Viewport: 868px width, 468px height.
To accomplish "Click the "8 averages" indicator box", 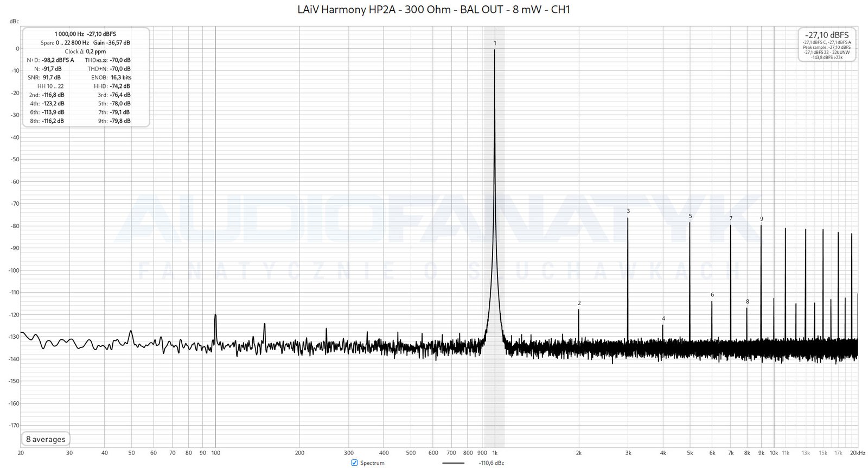I will pyautogui.click(x=46, y=439).
